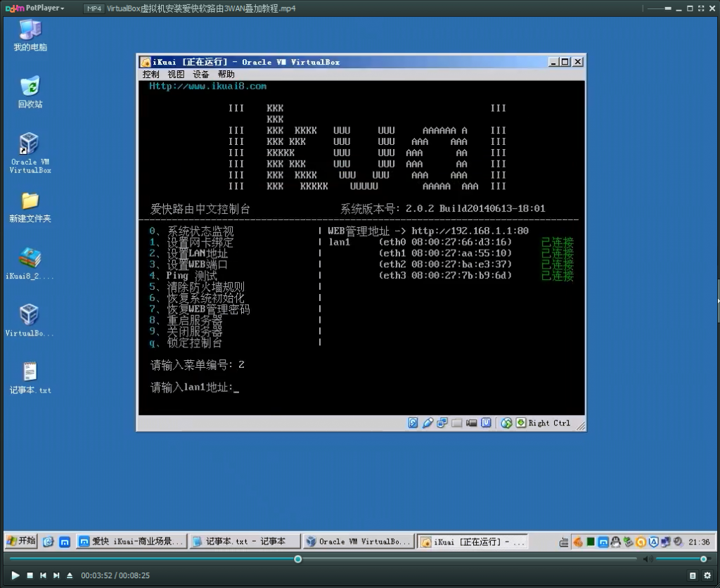Image resolution: width=720 pixels, height=588 pixels.
Task: Click the PotPlayer seek bar handle
Action: tap(297, 559)
